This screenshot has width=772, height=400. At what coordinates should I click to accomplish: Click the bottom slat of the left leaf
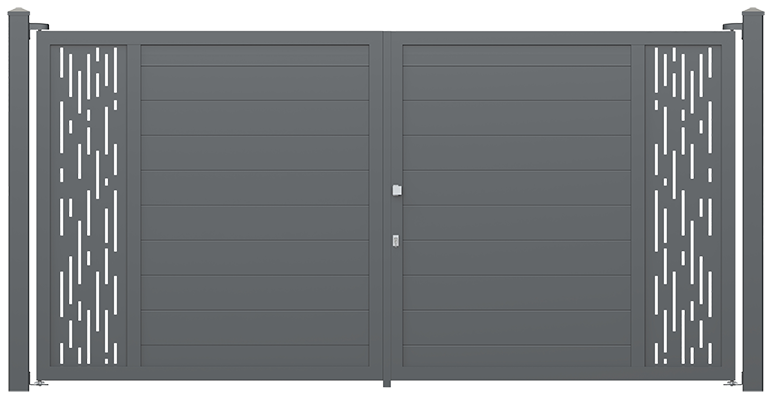point(255,356)
